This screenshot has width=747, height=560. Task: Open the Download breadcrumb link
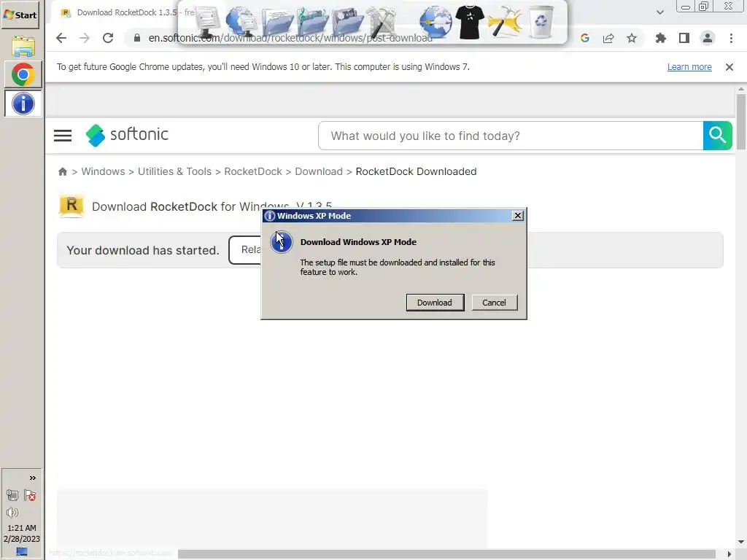pos(319,171)
